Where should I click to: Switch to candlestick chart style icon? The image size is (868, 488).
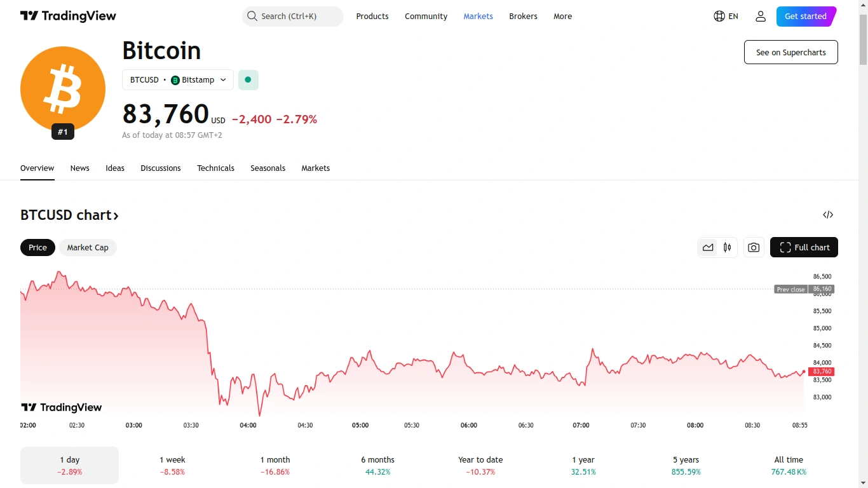coord(728,248)
